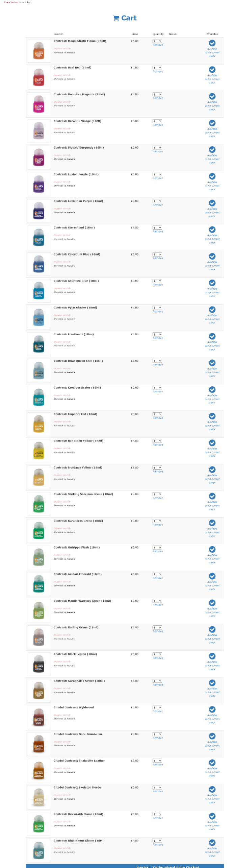
Task: Open quantity dropdown for Skeleton Horde
Action: coord(157,787)
